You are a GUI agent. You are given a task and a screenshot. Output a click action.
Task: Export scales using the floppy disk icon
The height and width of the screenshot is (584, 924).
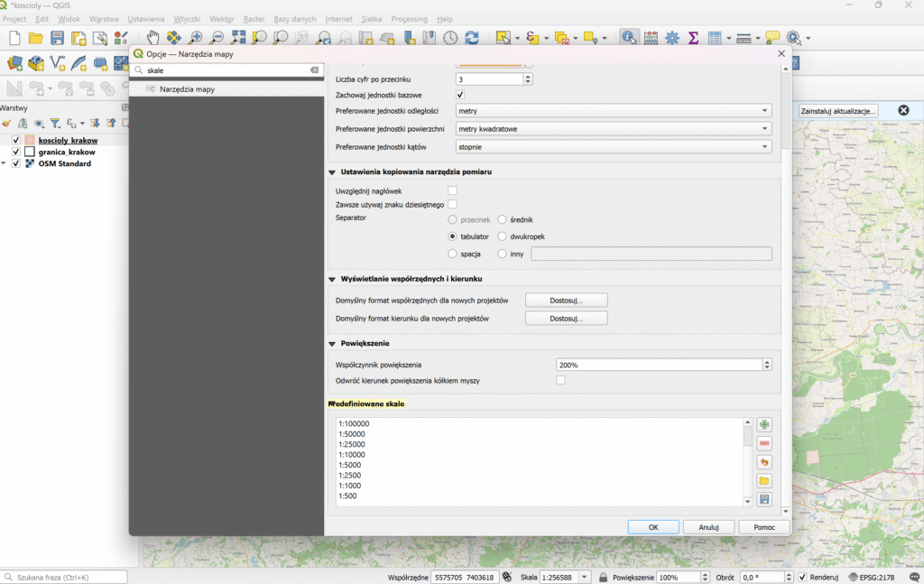tap(764, 499)
